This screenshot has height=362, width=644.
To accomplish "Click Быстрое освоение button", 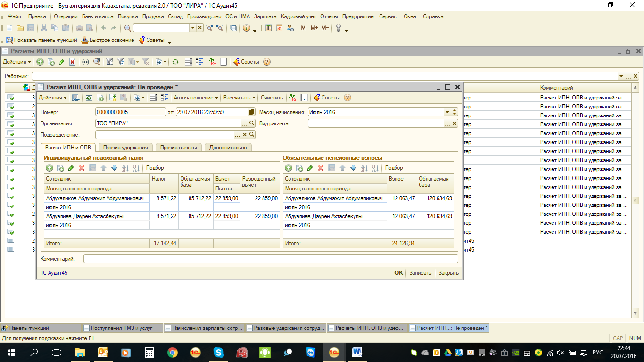I will click(108, 40).
